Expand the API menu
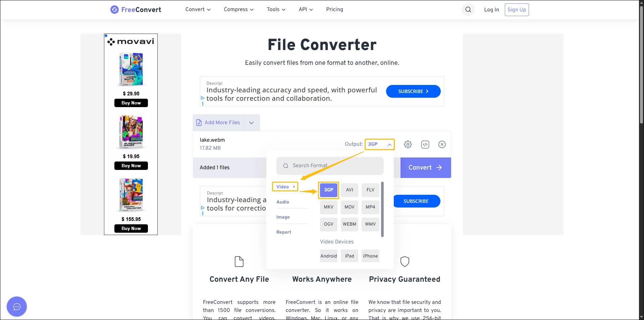The image size is (644, 320). 306,9
